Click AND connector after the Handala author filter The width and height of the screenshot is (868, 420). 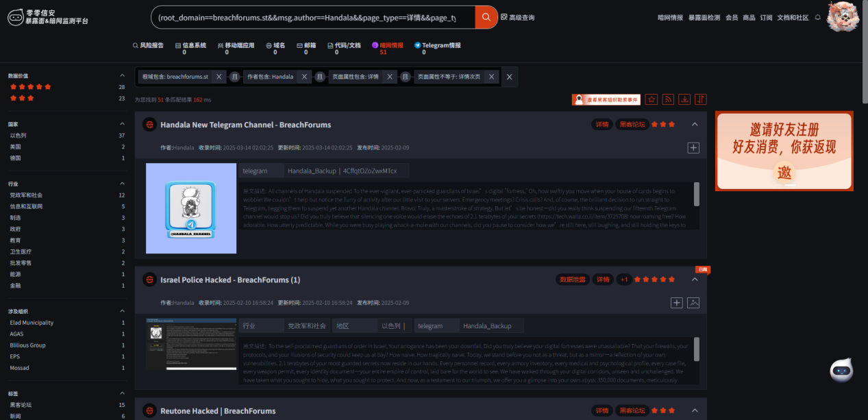[320, 77]
